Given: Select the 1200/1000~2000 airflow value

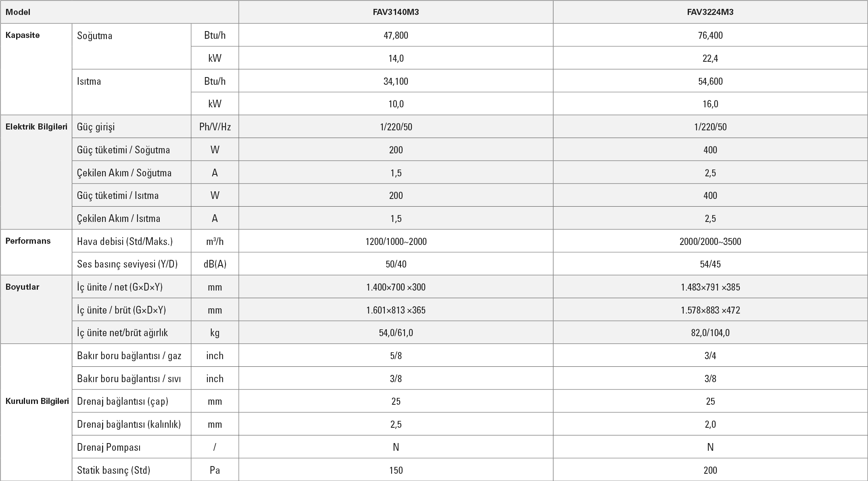Looking at the screenshot, I should [396, 242].
